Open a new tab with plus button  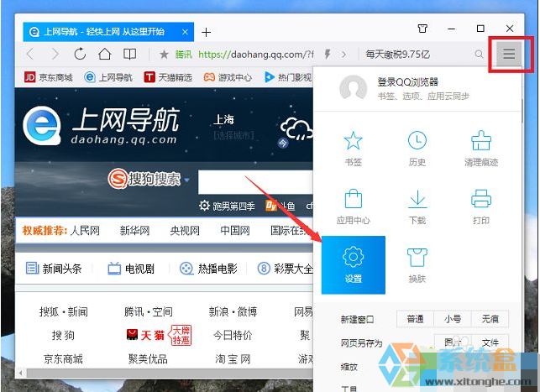pyautogui.click(x=207, y=33)
